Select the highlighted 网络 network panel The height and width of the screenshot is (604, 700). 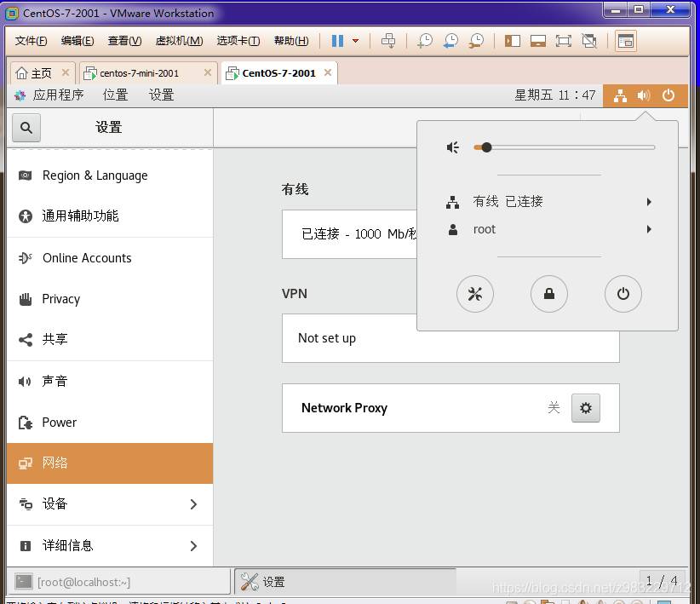(110, 463)
